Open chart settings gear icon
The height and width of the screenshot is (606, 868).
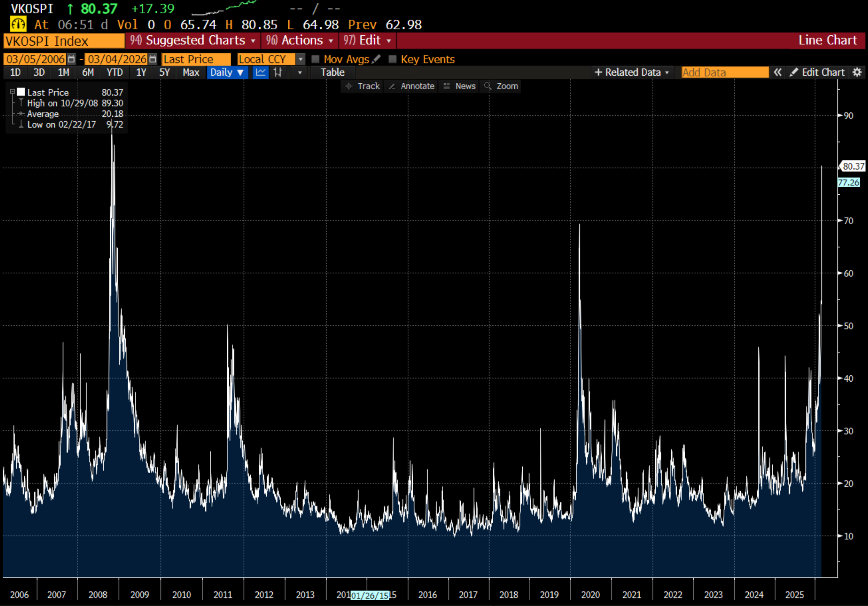(857, 72)
